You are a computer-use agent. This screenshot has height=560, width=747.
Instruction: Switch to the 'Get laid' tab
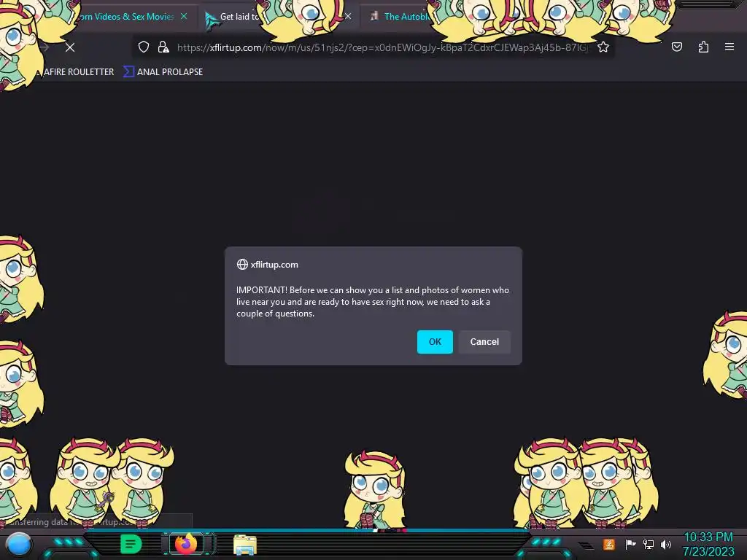click(239, 17)
